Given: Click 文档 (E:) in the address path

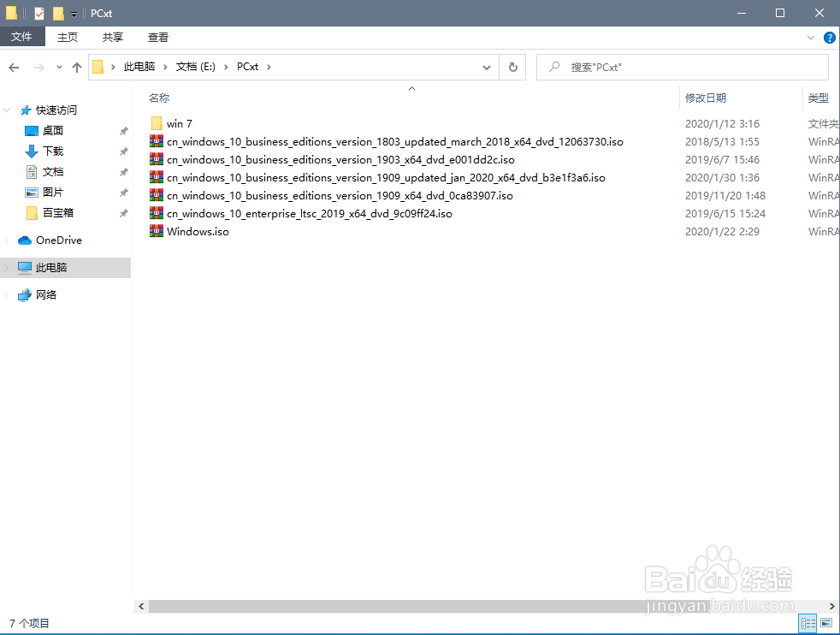Looking at the screenshot, I should click(x=196, y=67).
